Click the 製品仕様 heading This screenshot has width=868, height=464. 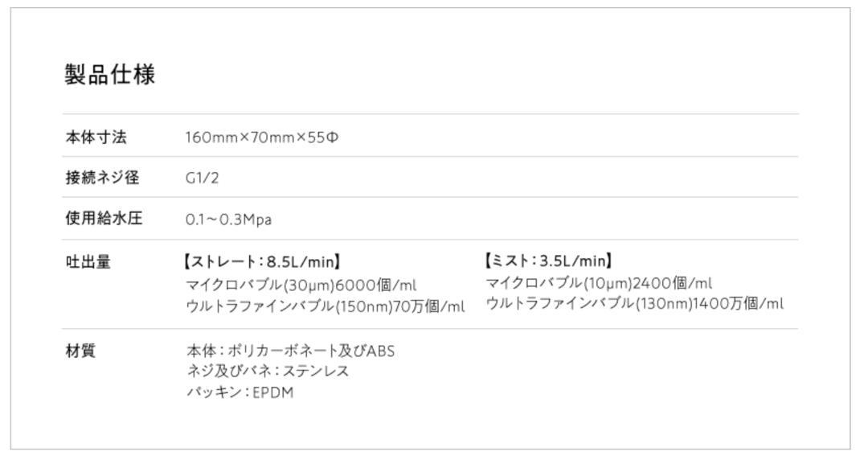[109, 74]
